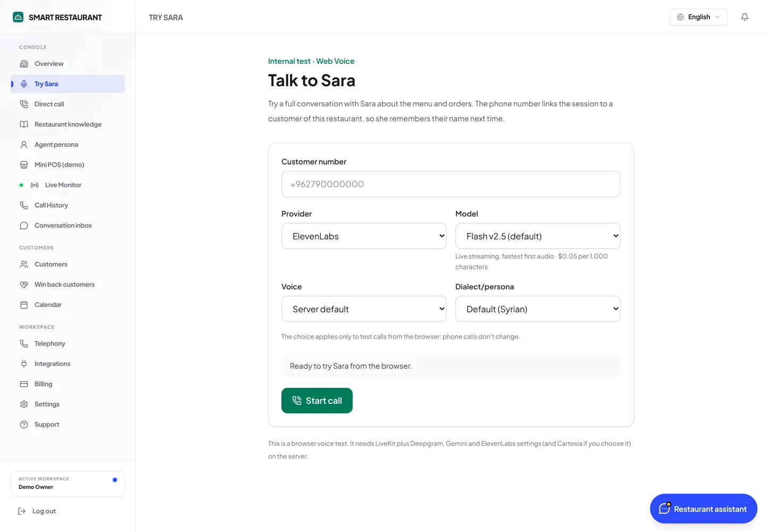
Task: Open the Active Workspace Demo Owner card
Action: click(68, 484)
